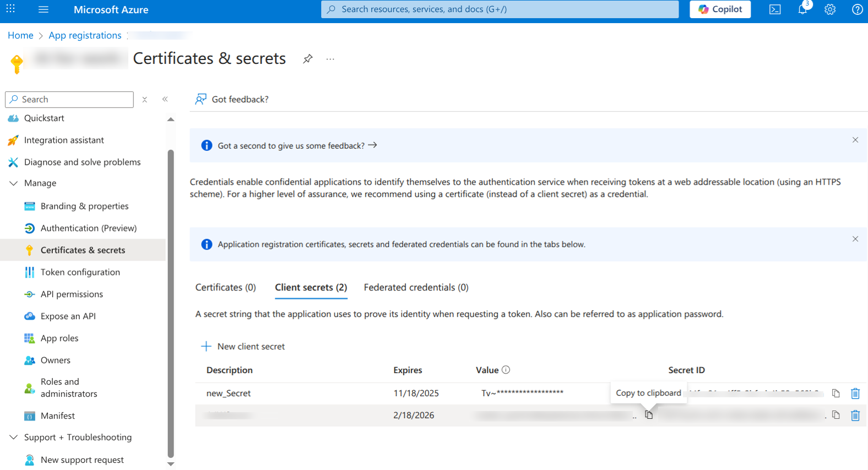The height and width of the screenshot is (470, 868).
Task: Click the sidebar vertical scrollbar thumb
Action: pyautogui.click(x=171, y=304)
